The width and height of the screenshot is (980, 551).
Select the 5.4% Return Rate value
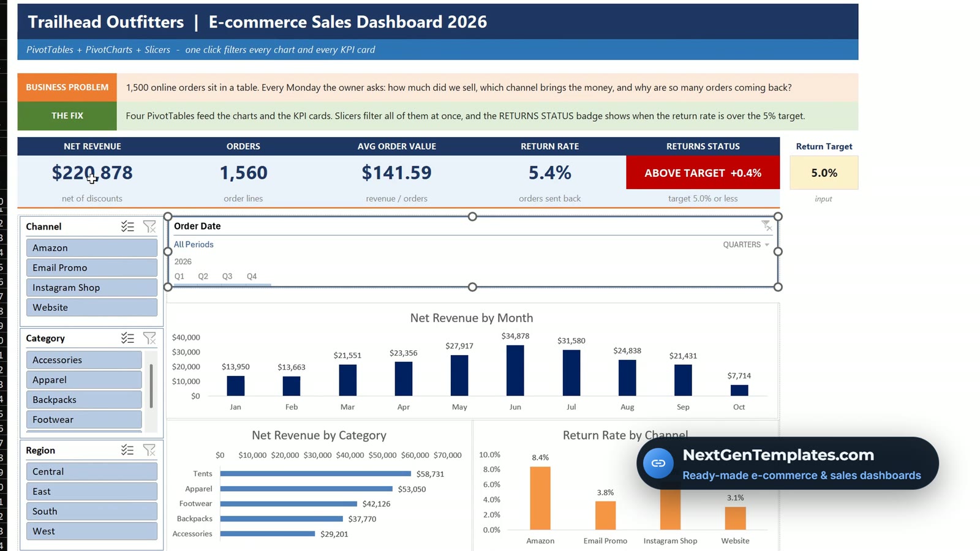coord(549,173)
